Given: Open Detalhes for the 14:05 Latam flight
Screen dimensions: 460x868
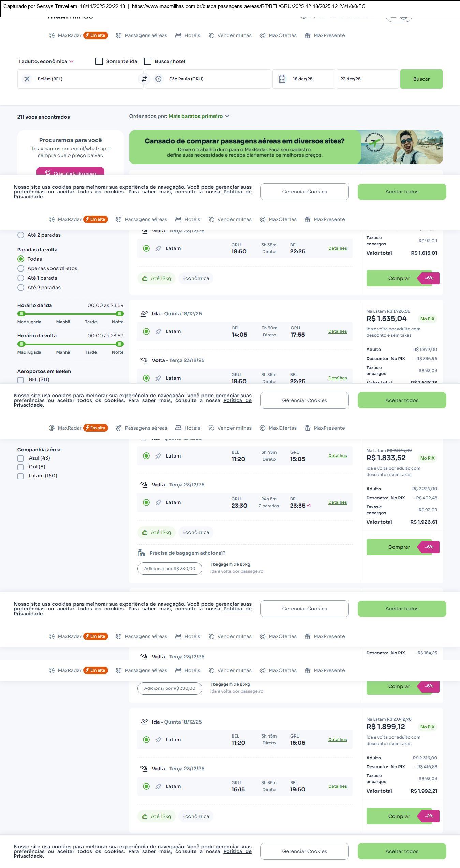Looking at the screenshot, I should 337,331.
